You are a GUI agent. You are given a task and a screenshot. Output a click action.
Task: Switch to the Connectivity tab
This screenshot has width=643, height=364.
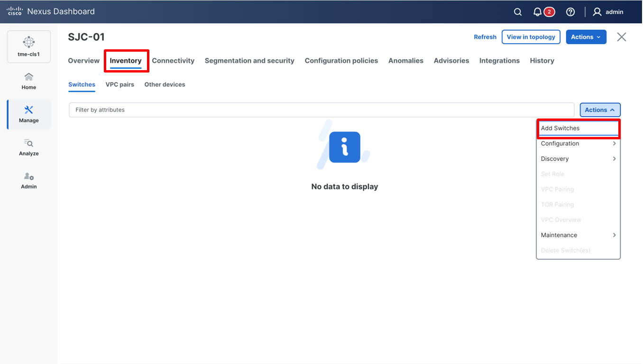point(173,61)
